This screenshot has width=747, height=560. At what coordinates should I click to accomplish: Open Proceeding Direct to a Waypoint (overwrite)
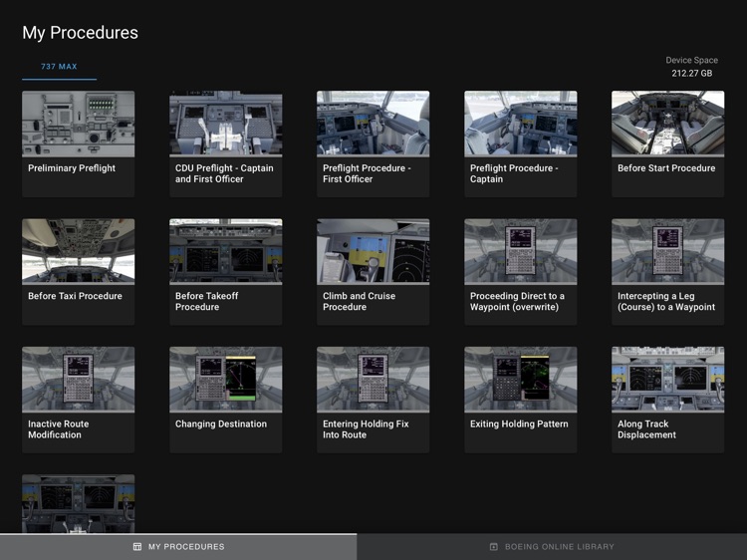point(521,272)
